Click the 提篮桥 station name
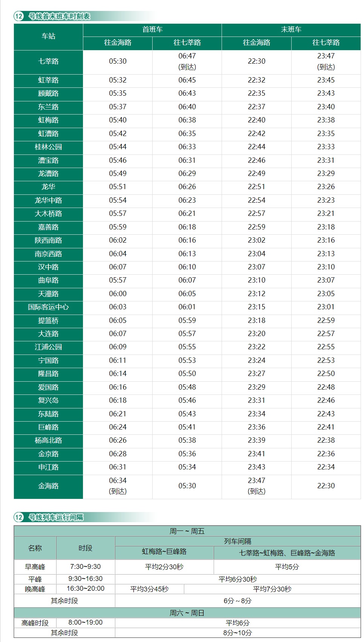 (x=48, y=321)
